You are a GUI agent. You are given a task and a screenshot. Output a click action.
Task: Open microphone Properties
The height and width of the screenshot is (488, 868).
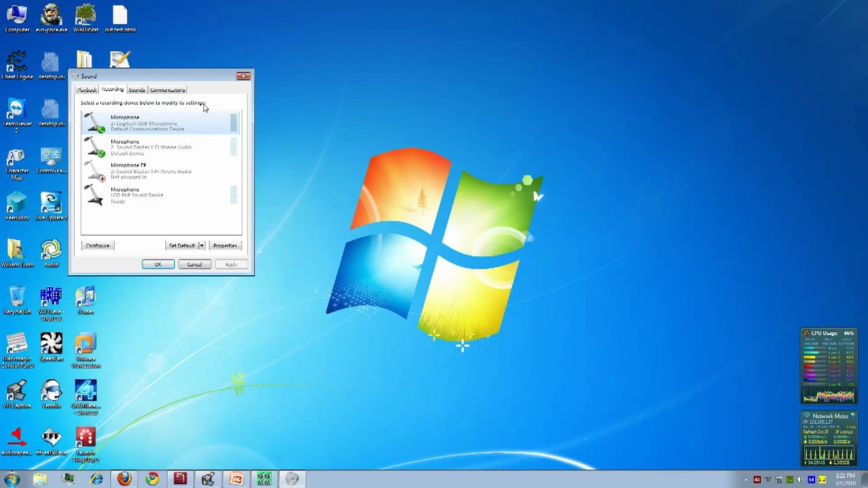click(225, 245)
